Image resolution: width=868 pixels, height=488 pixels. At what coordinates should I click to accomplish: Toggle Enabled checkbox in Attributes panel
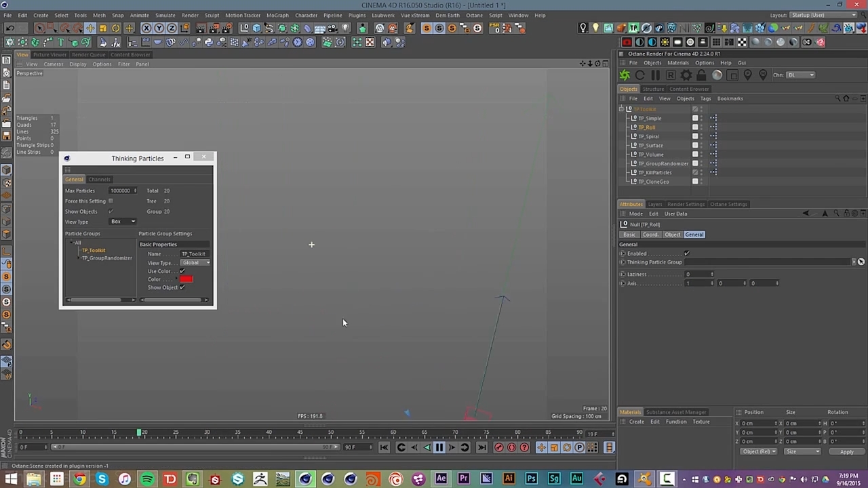(686, 253)
